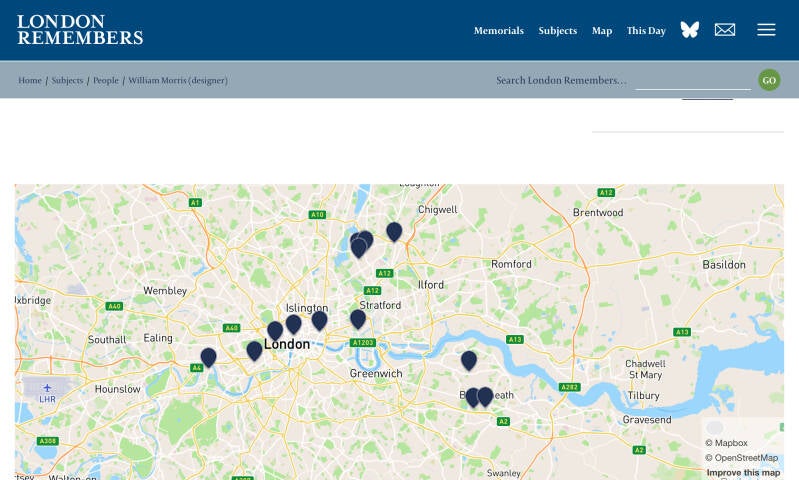Select the map pin near Chigwell
The image size is (799, 480).
tap(394, 231)
